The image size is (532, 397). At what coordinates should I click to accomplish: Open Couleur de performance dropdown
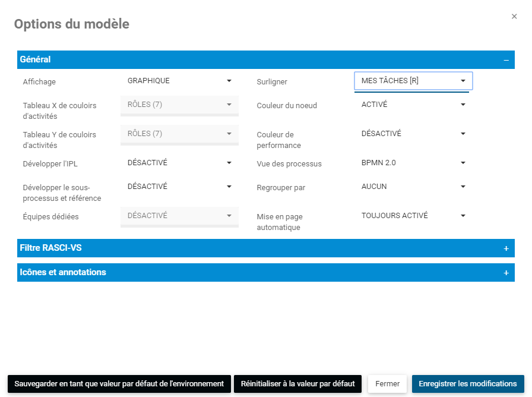pos(413,134)
